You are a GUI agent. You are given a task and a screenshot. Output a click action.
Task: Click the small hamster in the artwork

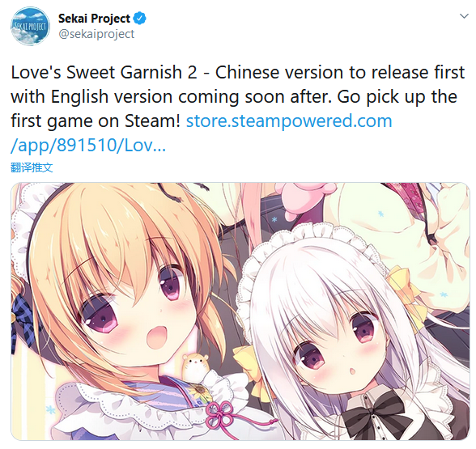[196, 365]
